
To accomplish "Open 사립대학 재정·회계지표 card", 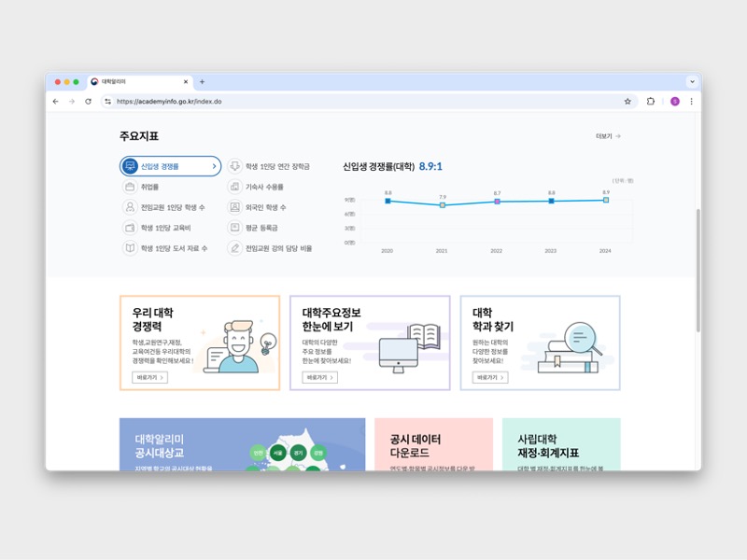I will 561,445.
